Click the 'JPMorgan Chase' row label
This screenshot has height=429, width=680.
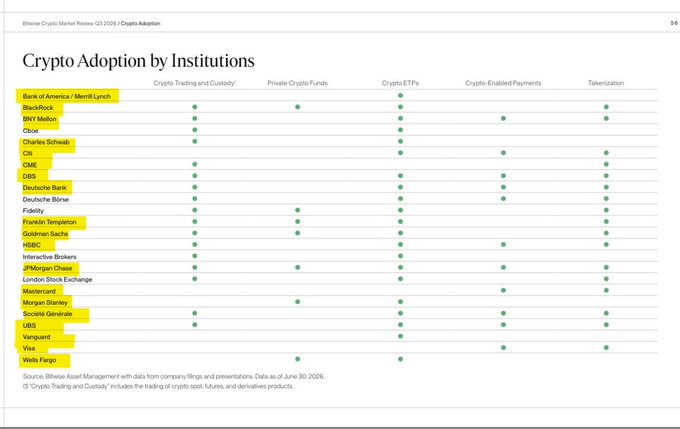click(48, 268)
